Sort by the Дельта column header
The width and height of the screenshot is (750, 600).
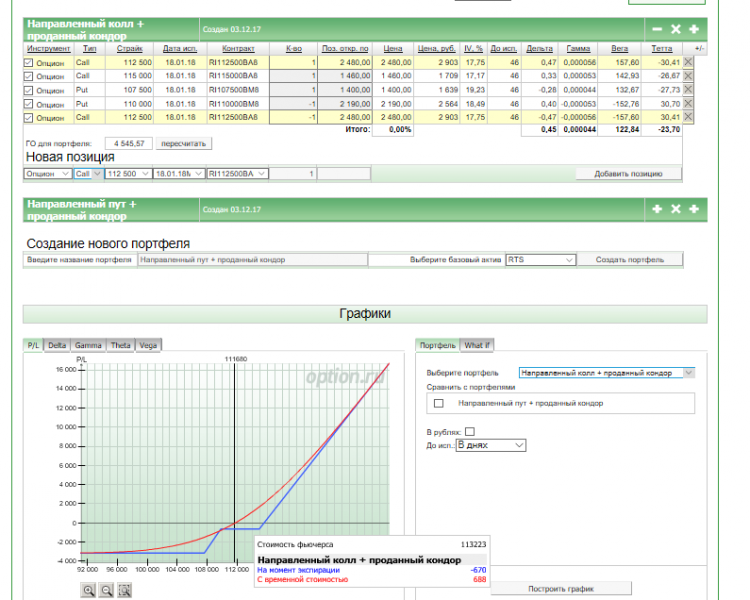539,49
